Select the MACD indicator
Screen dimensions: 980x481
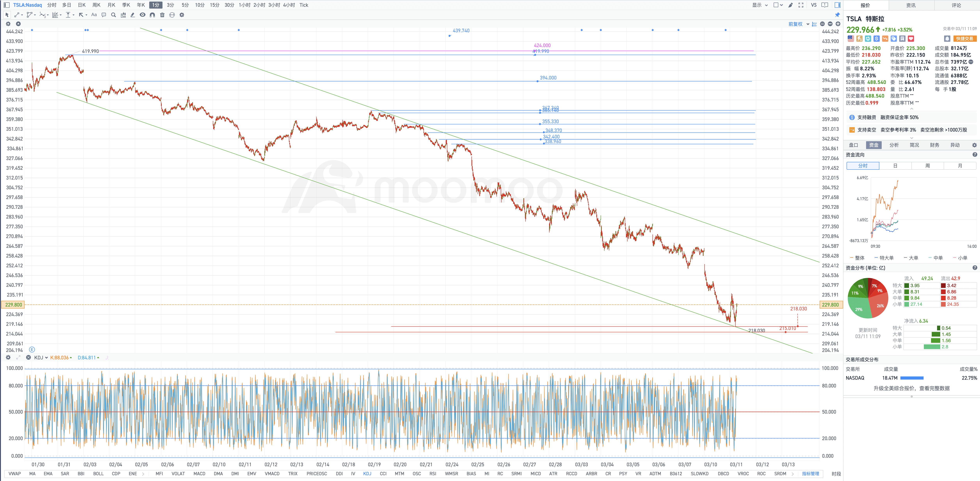[199, 473]
